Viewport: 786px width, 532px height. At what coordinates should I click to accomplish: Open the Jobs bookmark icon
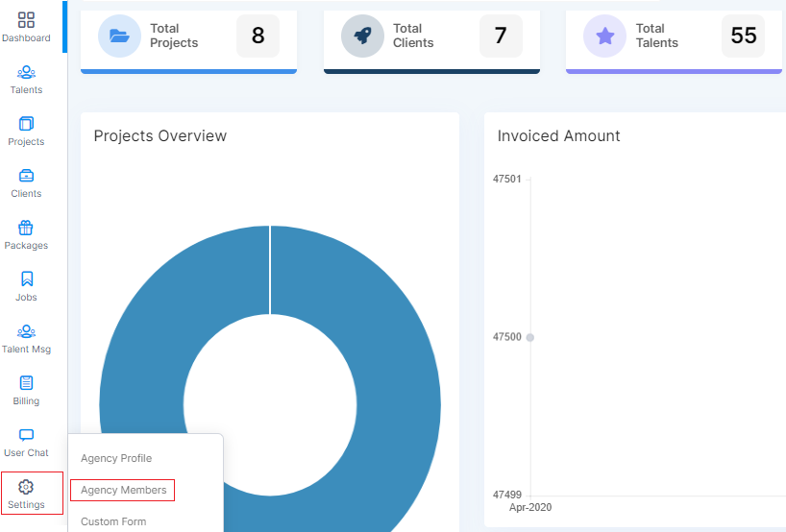tap(27, 279)
